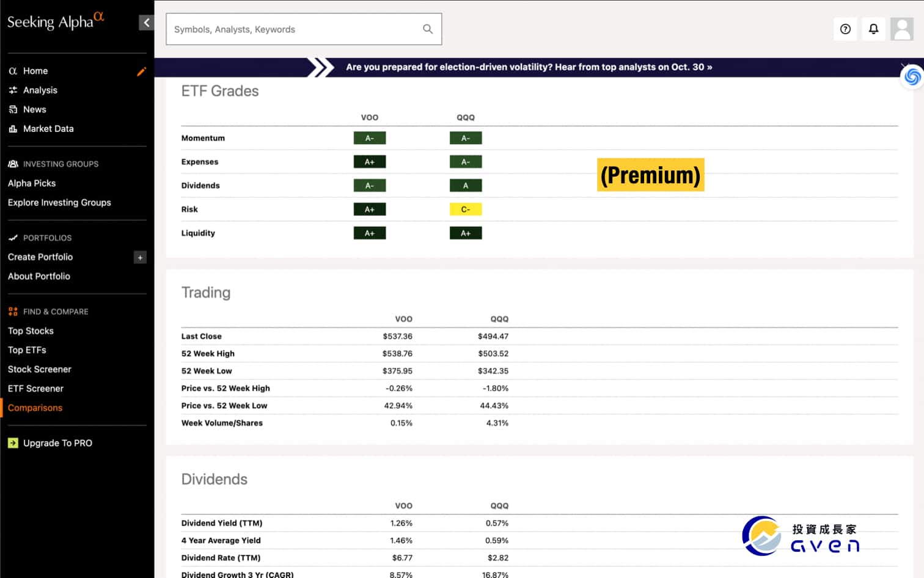Open Explore Investing Groups
This screenshot has height=578, width=924.
click(59, 202)
